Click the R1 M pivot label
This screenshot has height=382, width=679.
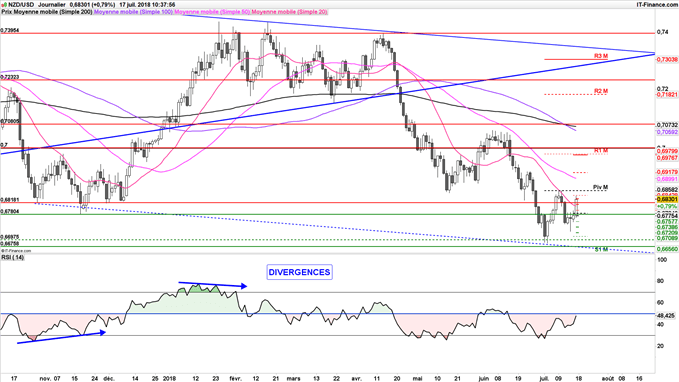tap(601, 150)
